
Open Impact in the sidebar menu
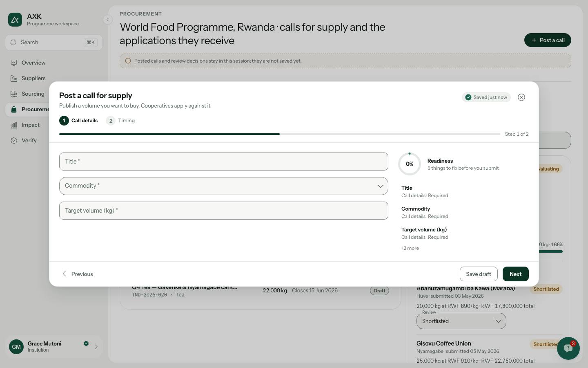coord(28,125)
